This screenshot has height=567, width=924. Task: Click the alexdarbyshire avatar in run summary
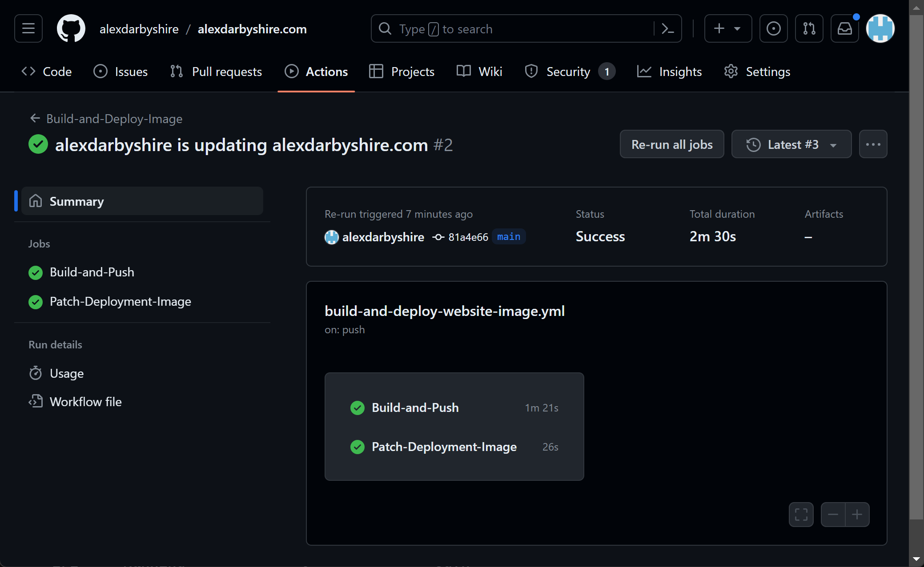click(332, 237)
